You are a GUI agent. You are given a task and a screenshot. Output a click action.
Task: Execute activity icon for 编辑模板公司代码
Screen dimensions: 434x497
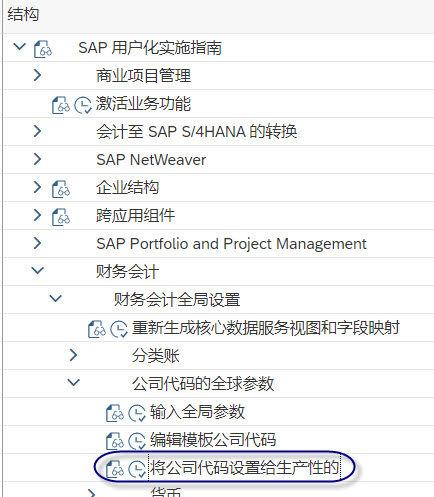click(137, 441)
